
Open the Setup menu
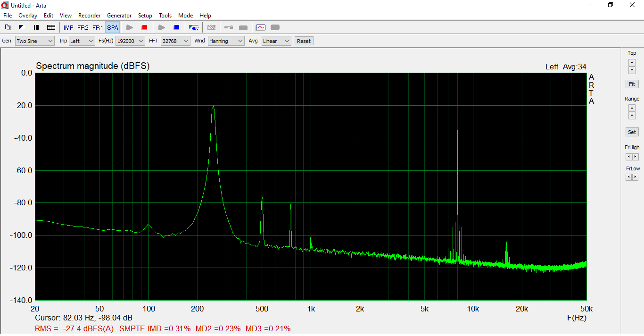point(145,16)
